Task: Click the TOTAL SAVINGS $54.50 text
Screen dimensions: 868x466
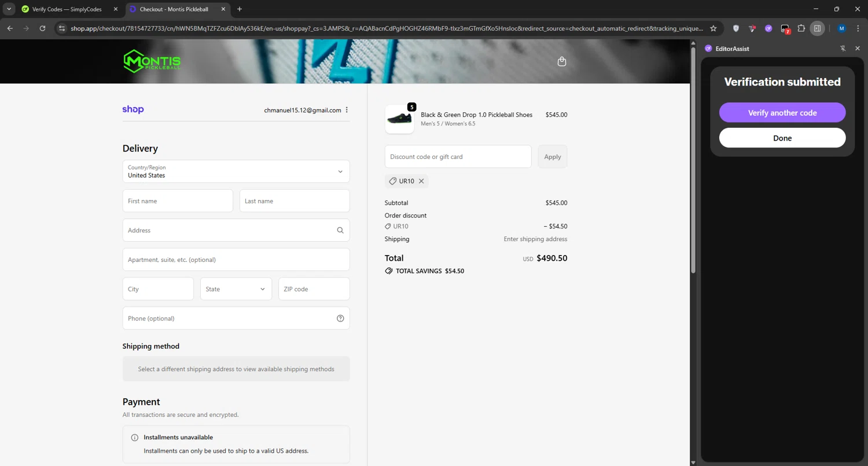Action: [430, 271]
